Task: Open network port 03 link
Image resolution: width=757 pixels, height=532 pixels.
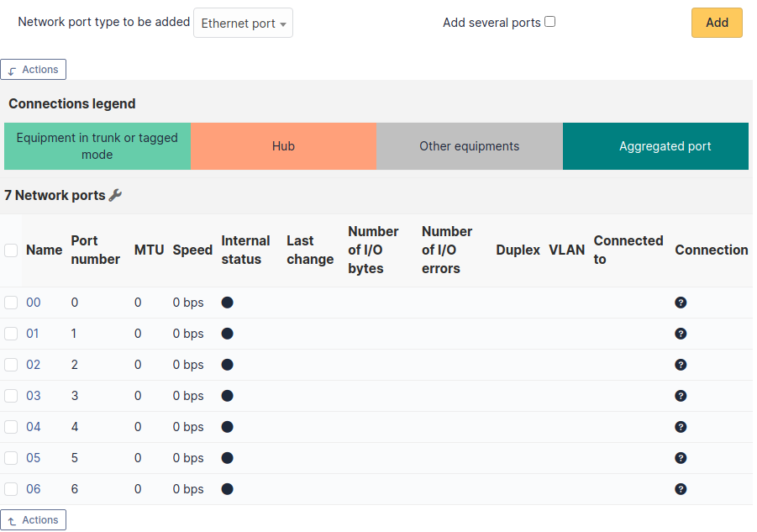Action: [34, 396]
